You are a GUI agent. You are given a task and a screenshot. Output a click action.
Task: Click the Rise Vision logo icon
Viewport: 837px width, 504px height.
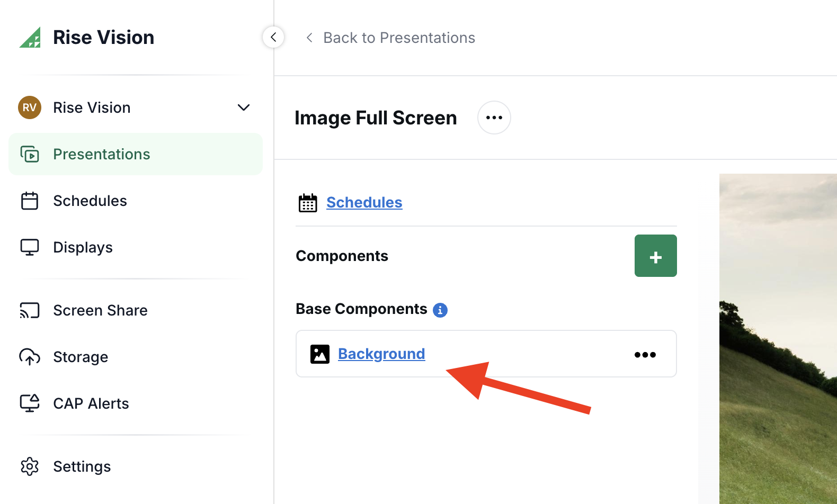click(30, 38)
